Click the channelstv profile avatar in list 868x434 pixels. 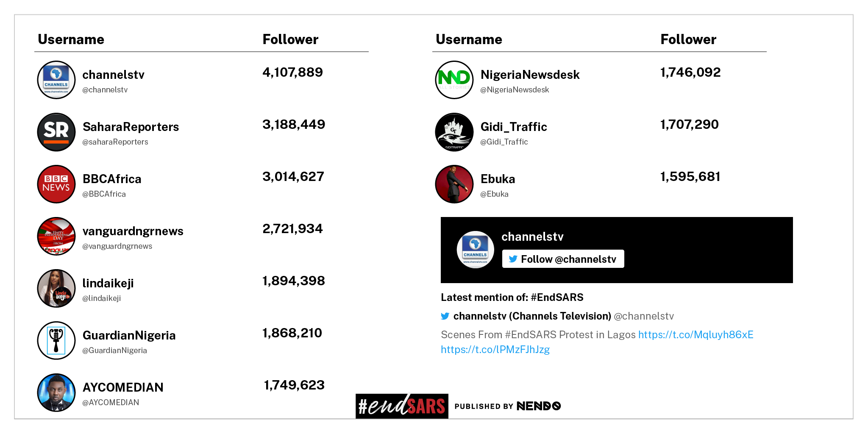click(x=56, y=80)
